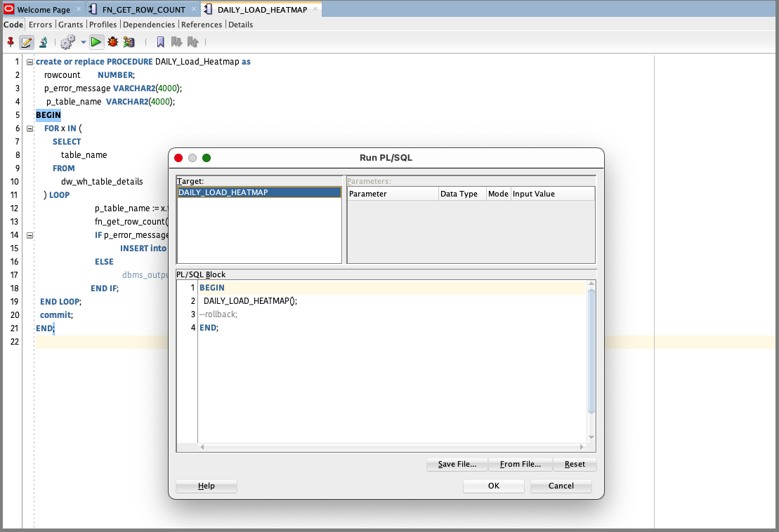Toggle the read/write edit mode icon

(x=26, y=43)
